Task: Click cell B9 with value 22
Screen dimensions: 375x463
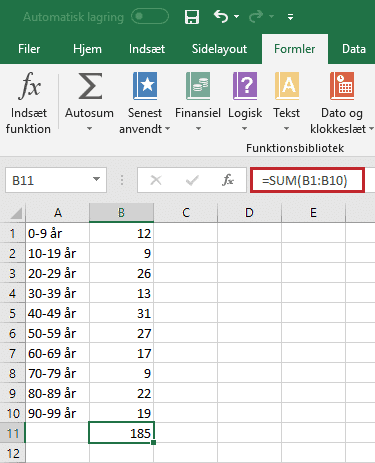Action: (x=121, y=393)
